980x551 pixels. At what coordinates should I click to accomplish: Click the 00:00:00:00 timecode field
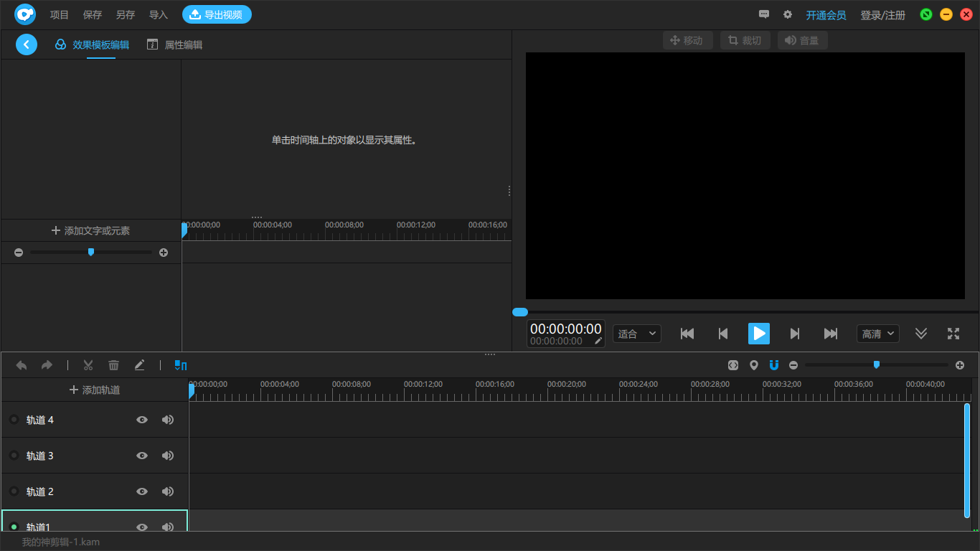click(x=566, y=329)
